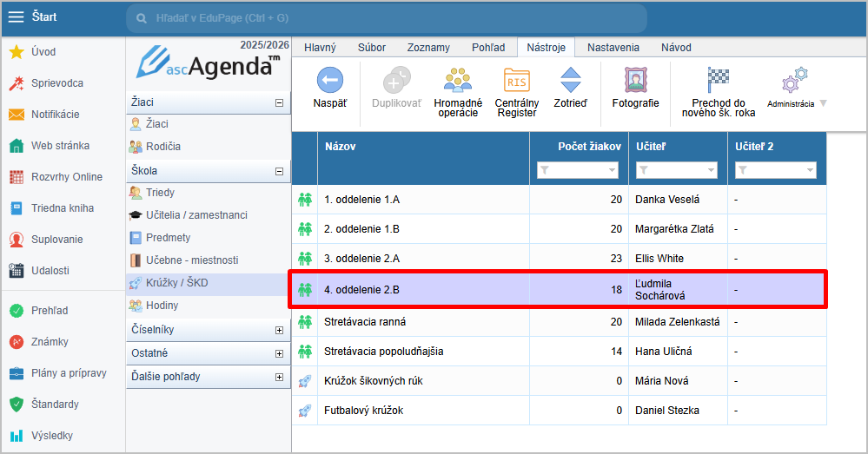Open Centrálny Register RIS icon
The image size is (868, 454).
click(516, 82)
